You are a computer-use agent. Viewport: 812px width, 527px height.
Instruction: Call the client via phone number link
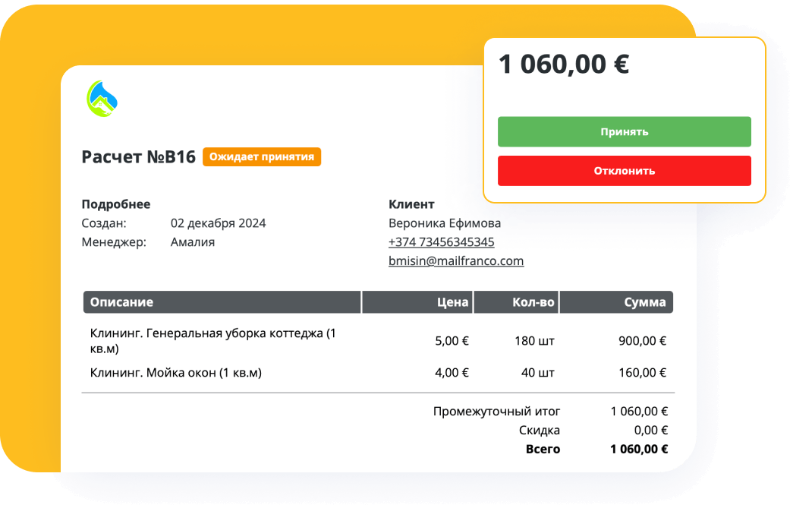point(440,241)
